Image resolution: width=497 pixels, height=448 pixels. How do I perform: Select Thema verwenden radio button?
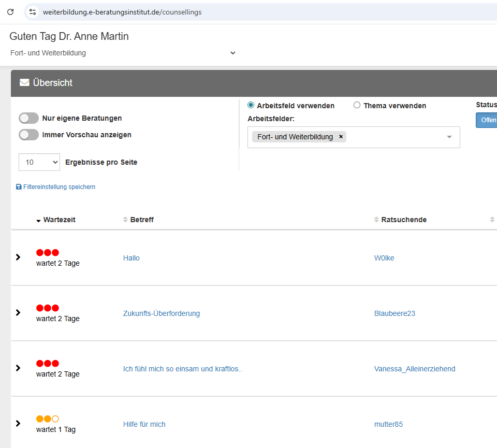(357, 105)
